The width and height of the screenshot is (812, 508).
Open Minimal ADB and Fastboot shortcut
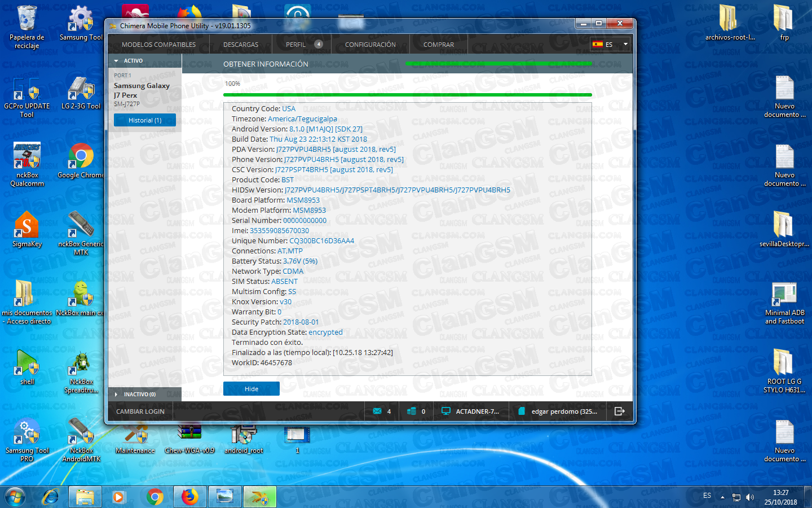coord(784,302)
